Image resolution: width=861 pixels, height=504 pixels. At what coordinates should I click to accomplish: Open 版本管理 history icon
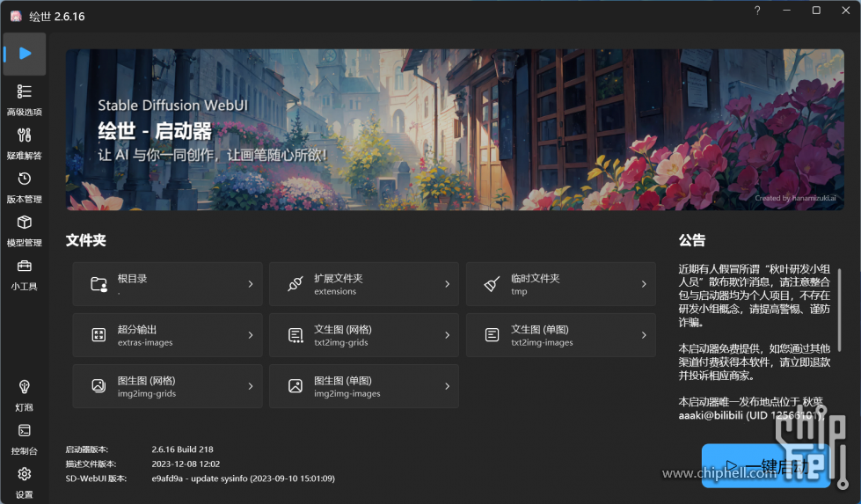click(24, 179)
